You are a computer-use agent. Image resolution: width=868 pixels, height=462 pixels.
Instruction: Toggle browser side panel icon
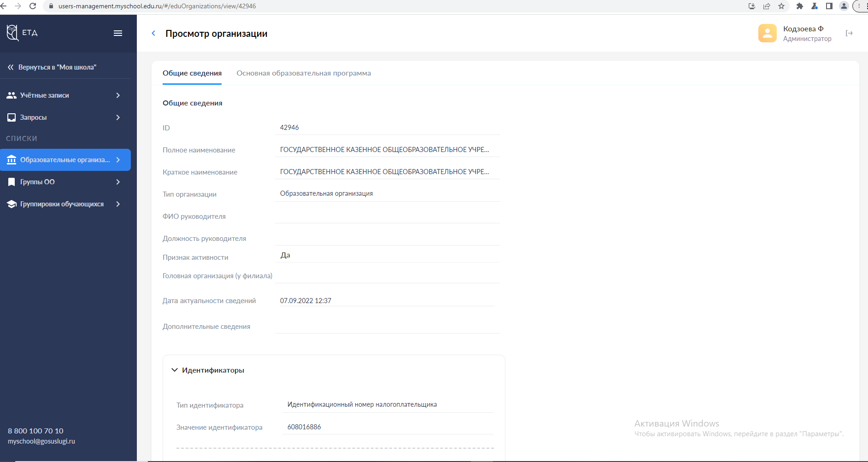[x=829, y=6]
